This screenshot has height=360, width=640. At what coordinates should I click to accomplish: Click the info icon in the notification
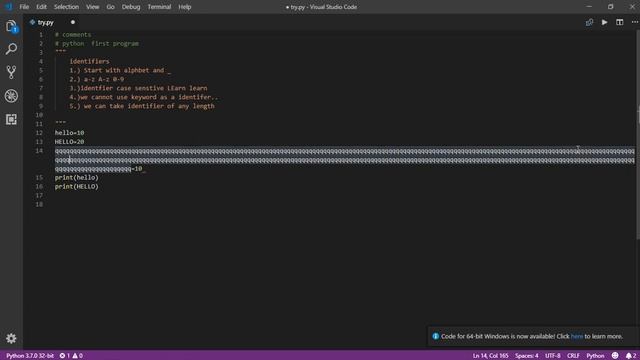click(x=436, y=336)
